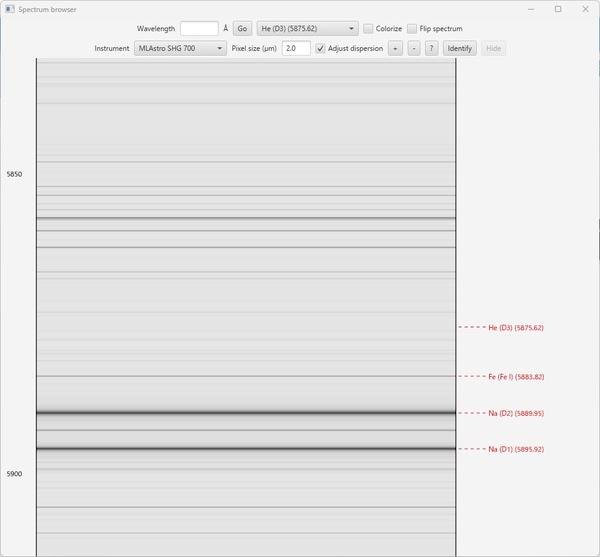The height and width of the screenshot is (557, 600).
Task: Enable the Colorize checkbox
Action: [368, 29]
